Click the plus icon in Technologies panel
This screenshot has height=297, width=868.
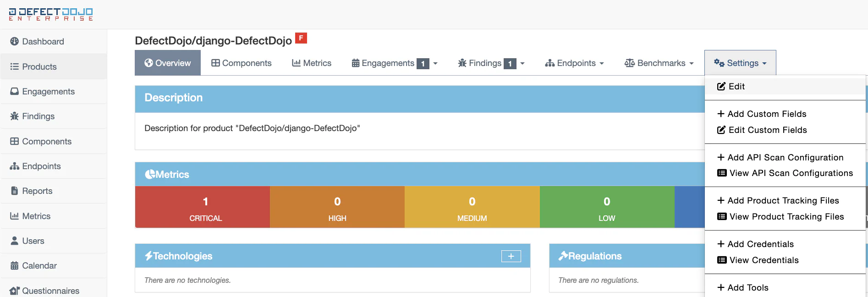(x=511, y=256)
